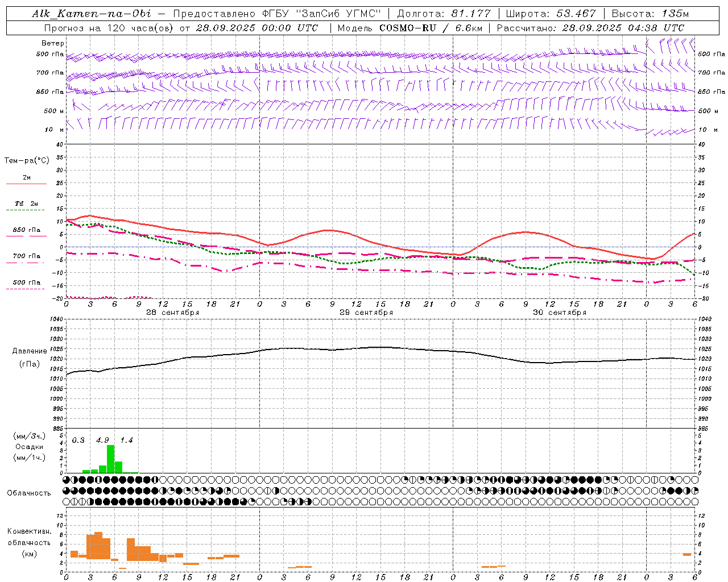Click the Широта: 53.467 header field
This screenshot has height=582, width=728.
point(551,14)
